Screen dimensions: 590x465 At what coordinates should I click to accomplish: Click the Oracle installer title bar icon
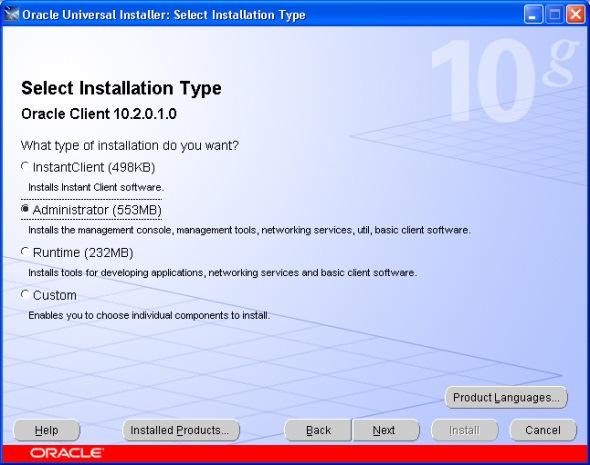tap(11, 14)
